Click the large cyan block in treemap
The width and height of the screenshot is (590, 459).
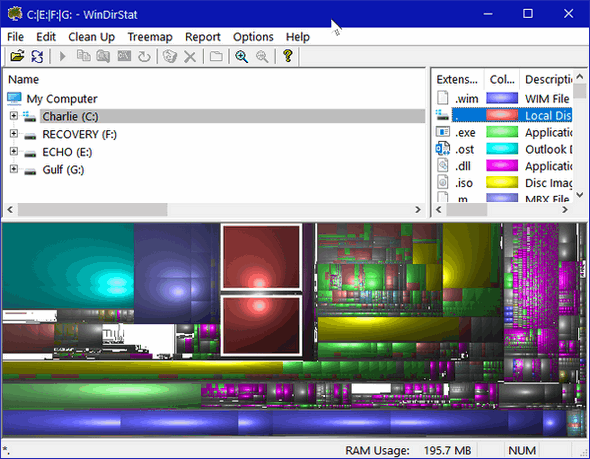(68, 265)
